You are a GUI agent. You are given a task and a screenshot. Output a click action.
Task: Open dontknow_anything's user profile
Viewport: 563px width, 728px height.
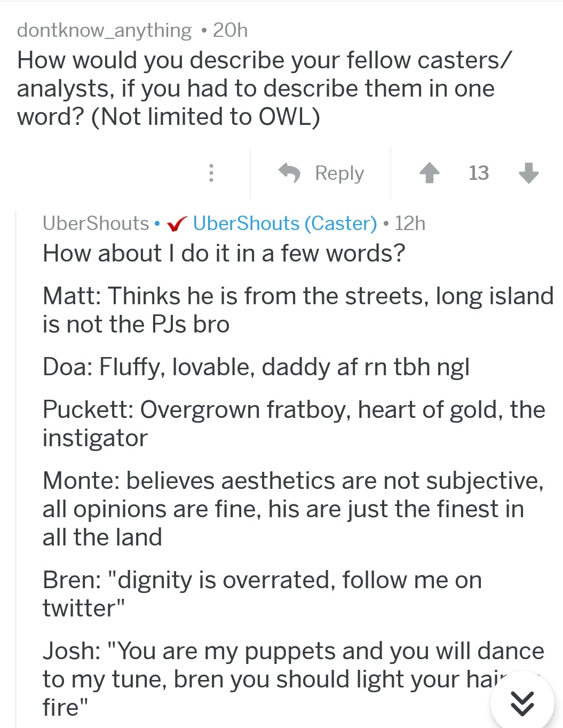click(x=104, y=30)
